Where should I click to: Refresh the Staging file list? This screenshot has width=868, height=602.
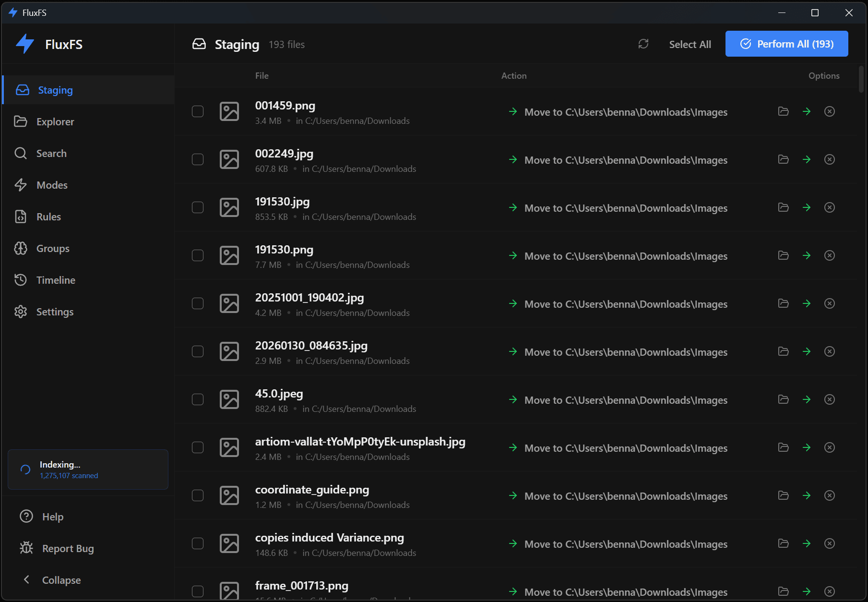[643, 44]
